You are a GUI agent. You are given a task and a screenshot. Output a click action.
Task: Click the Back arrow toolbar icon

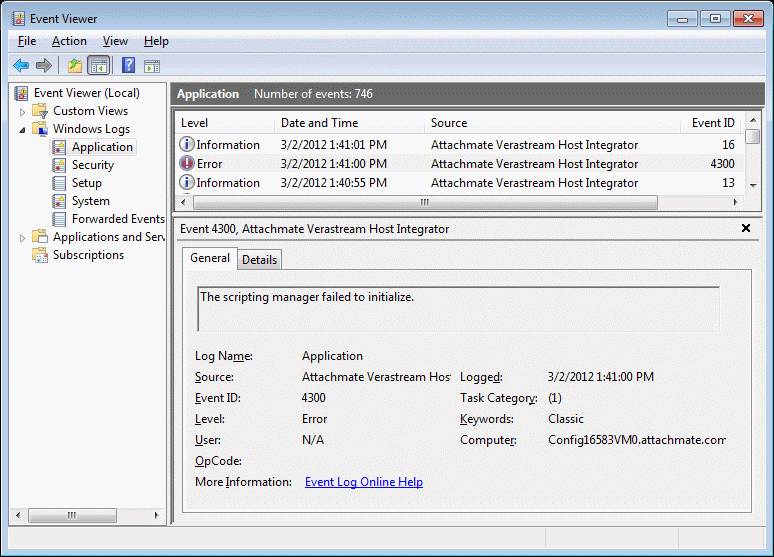coord(21,65)
